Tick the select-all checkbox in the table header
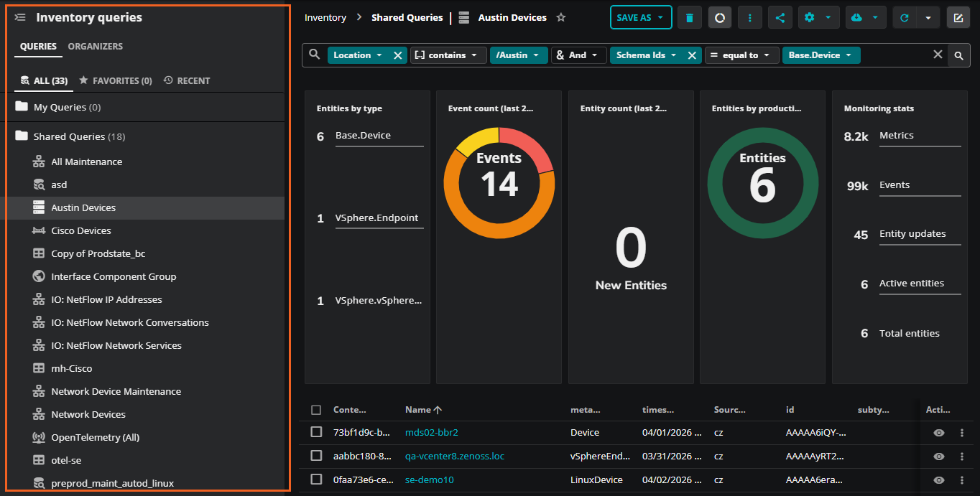Viewport: 980px width, 496px height. [316, 410]
